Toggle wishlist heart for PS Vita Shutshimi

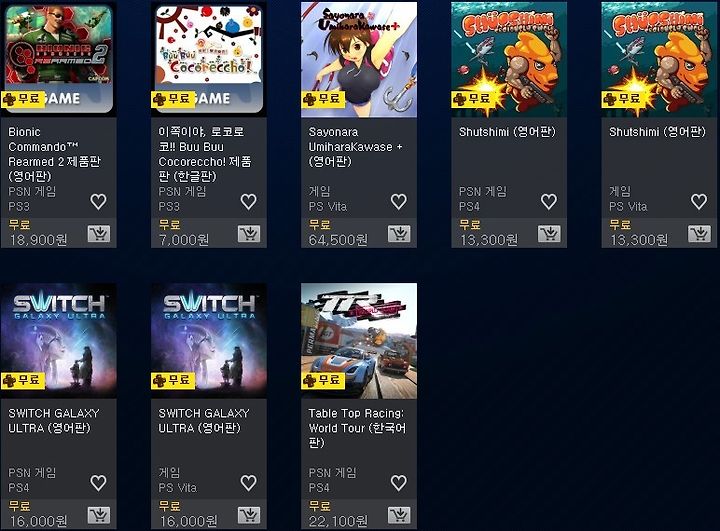click(699, 202)
